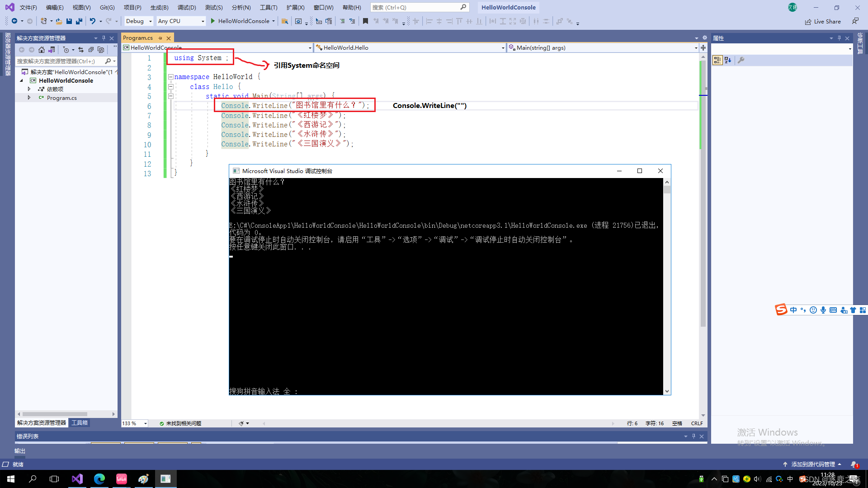
Task: Open the 文件(F) menu
Action: point(28,7)
